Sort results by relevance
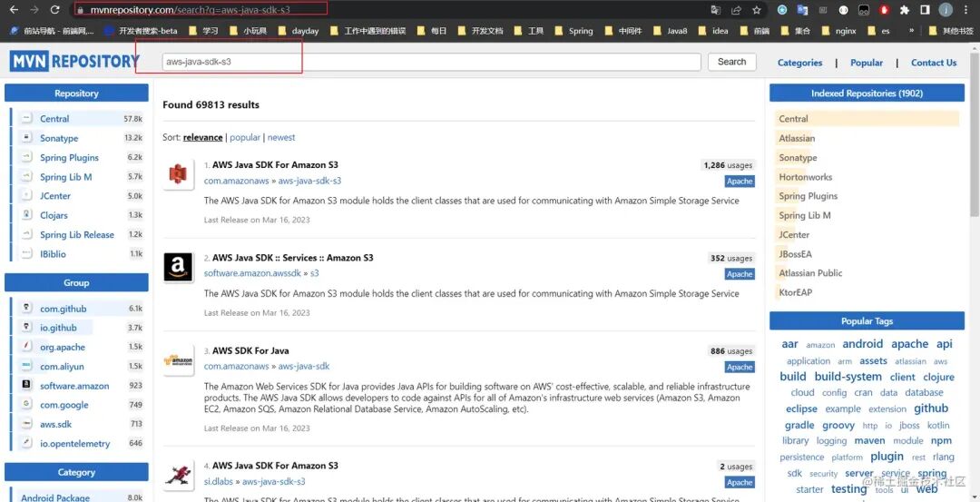The width and height of the screenshot is (980, 502). (202, 138)
